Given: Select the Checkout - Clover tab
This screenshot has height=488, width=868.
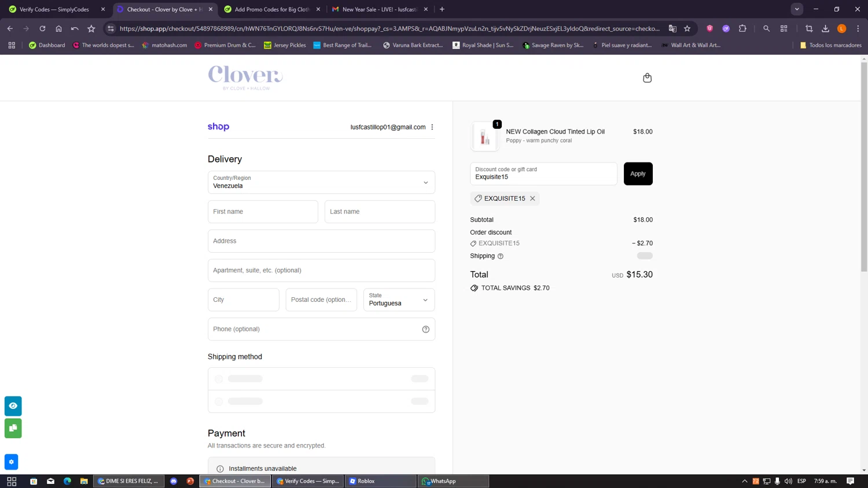Looking at the screenshot, I should coord(164,9).
